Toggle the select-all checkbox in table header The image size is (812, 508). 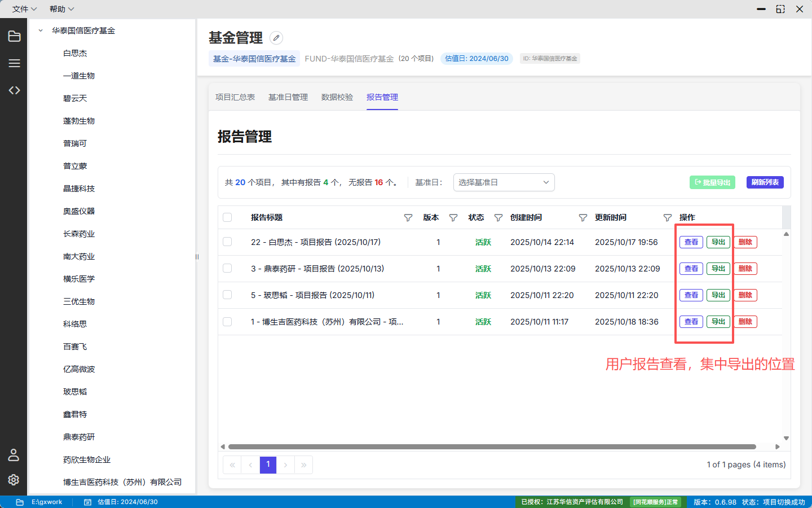[227, 217]
